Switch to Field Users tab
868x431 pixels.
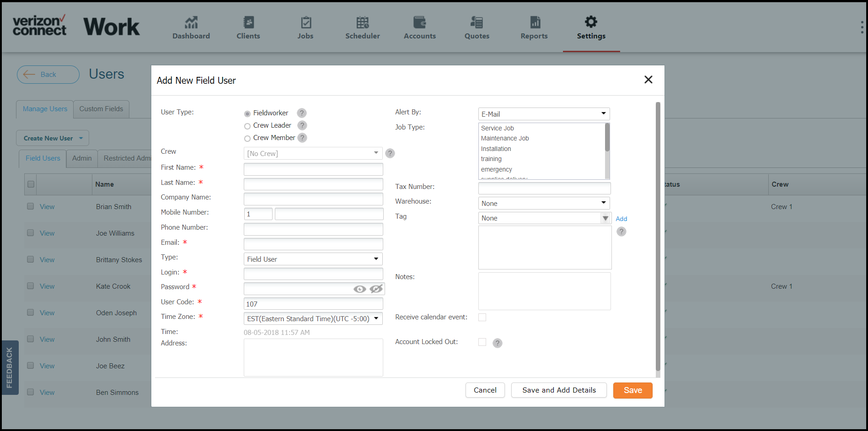[43, 158]
